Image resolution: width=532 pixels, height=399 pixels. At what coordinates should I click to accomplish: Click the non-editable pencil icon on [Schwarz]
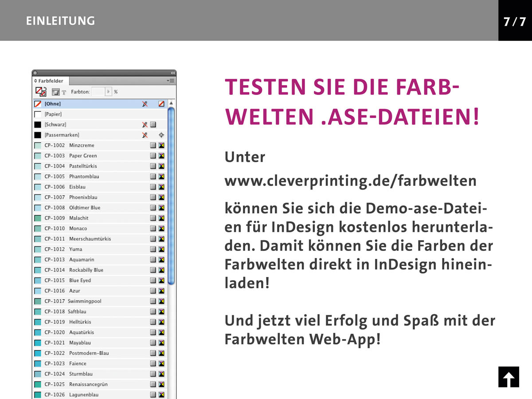pos(145,125)
